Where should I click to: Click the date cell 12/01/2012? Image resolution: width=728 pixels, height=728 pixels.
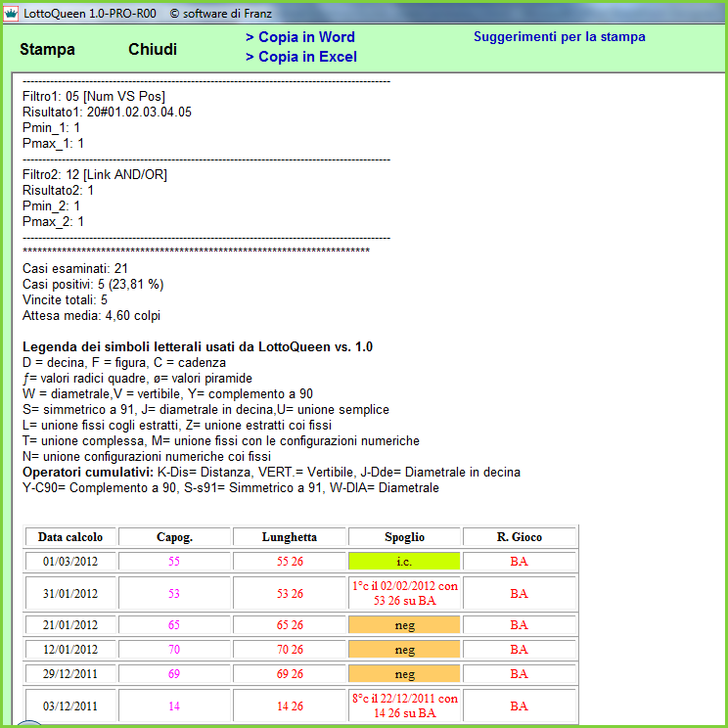point(70,649)
